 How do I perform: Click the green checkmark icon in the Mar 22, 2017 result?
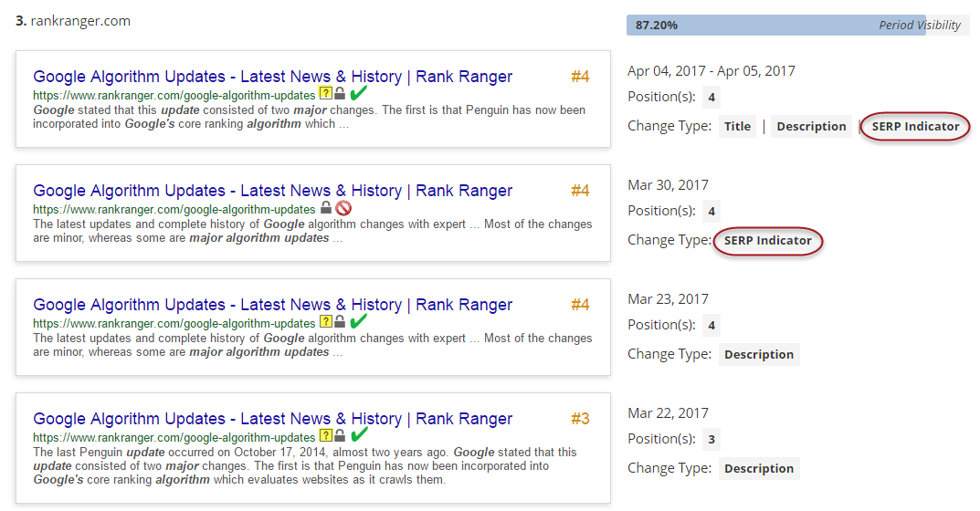click(359, 434)
